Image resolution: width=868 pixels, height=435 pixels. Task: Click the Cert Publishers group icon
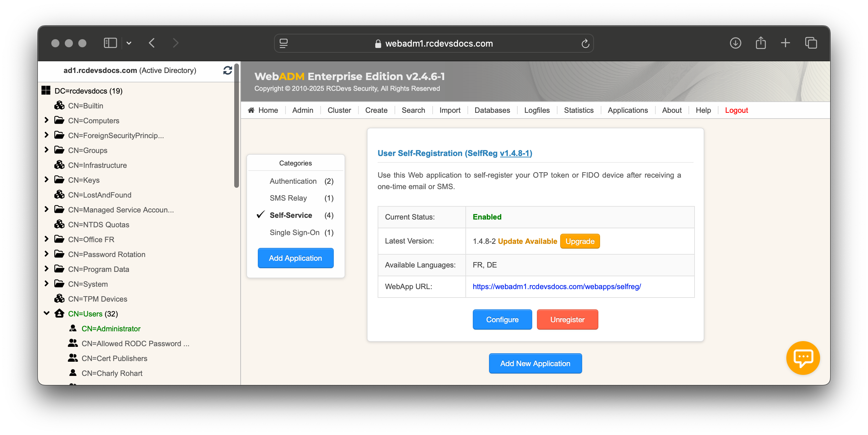[x=73, y=358]
